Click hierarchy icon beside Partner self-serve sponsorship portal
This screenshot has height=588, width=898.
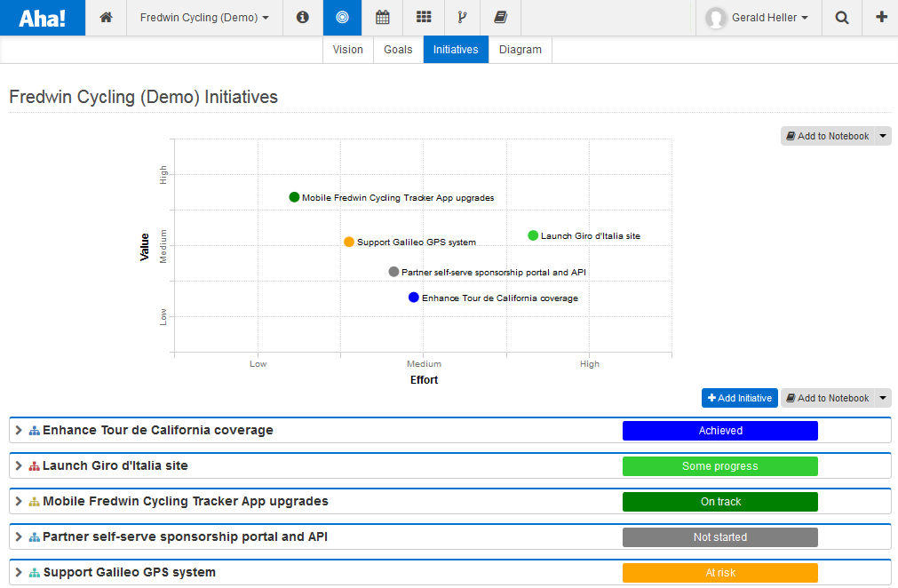35,537
